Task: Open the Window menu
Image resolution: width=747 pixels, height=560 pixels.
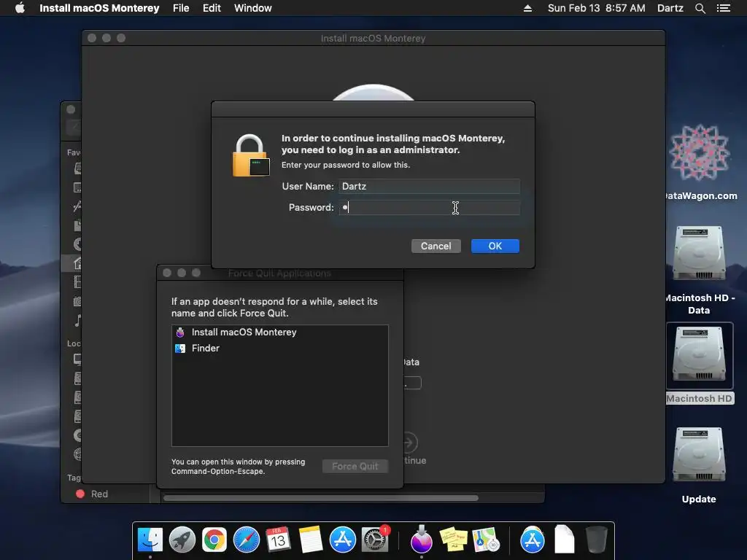Action: pyautogui.click(x=253, y=8)
